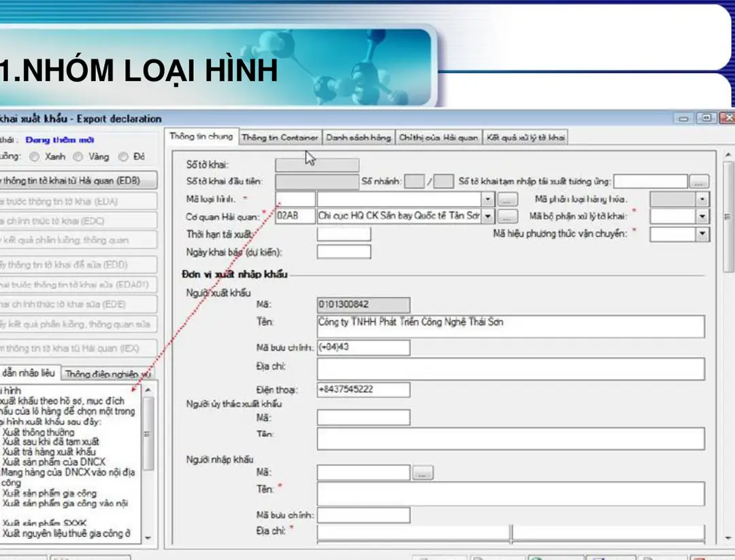
Task: Expand Mã hiệu phương thức vận chuyển dropdown
Action: click(x=702, y=234)
